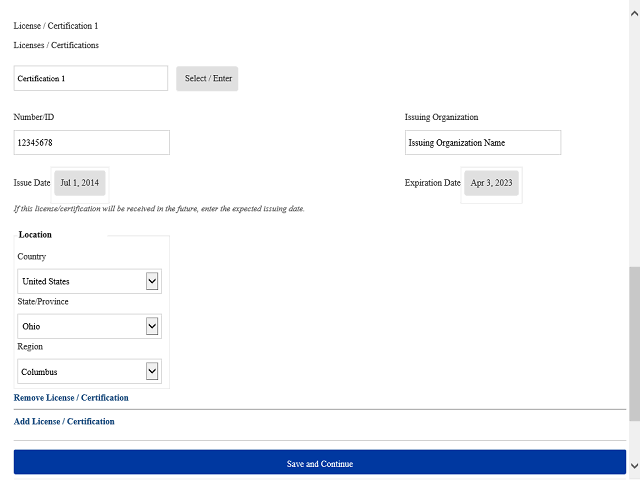Click the Select / Enter button

pyautogui.click(x=207, y=78)
